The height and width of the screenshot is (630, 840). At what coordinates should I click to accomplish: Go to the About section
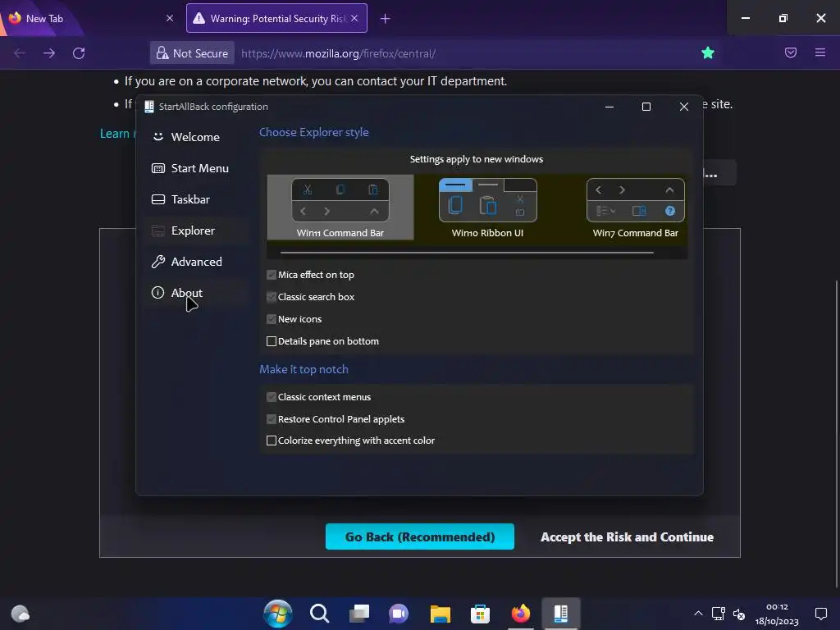(195, 293)
